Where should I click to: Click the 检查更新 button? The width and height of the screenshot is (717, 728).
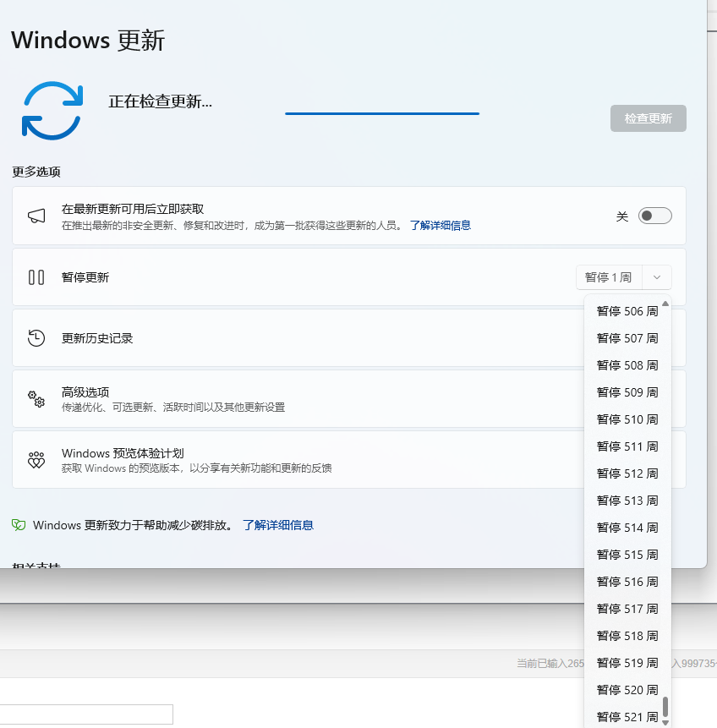648,118
